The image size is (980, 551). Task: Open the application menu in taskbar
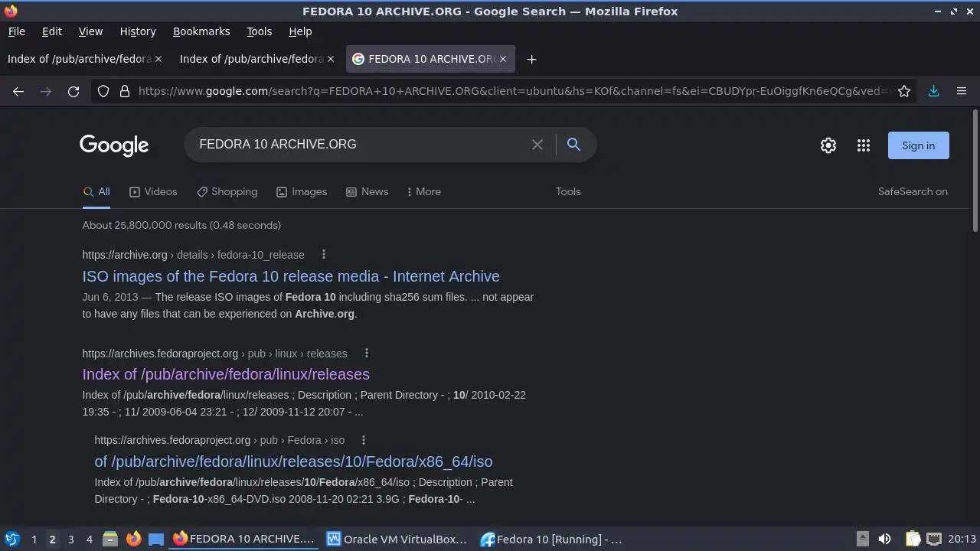[x=11, y=539]
